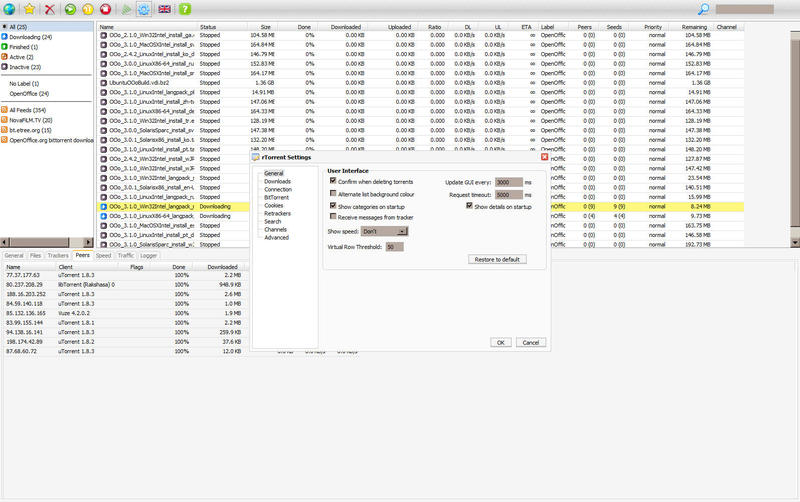Click the yellow star toolbar icon

coord(29,9)
